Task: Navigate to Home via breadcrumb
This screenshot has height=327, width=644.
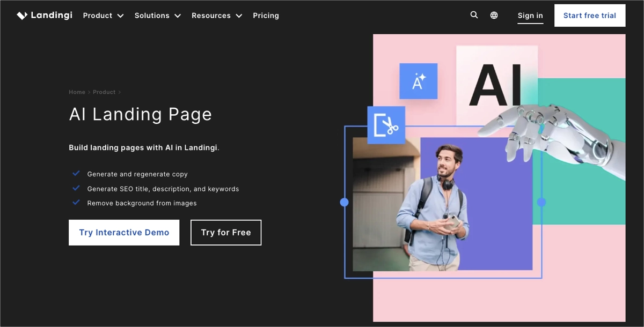Action: tap(77, 92)
